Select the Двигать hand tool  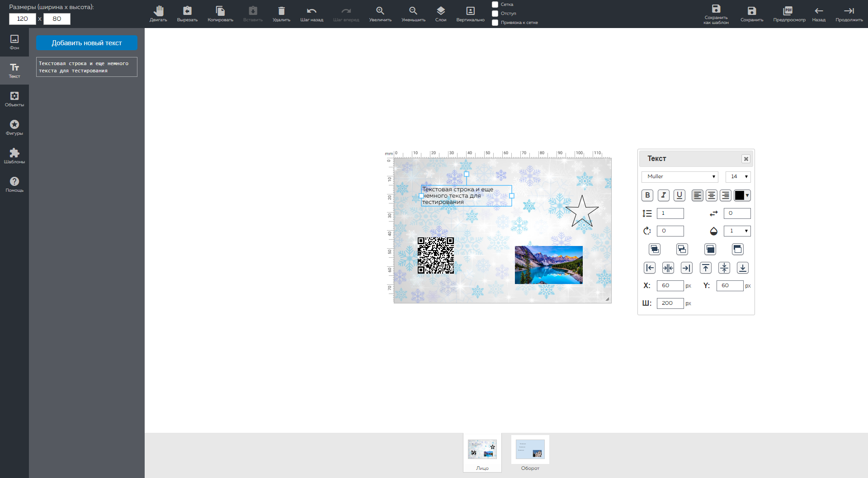pos(158,14)
